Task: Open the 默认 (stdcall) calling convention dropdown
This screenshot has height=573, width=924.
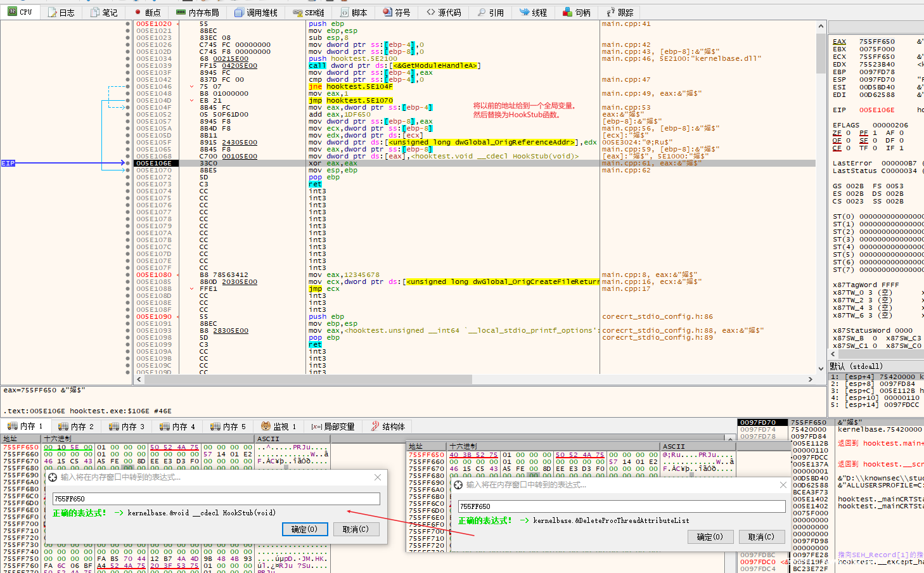Action: (875, 366)
